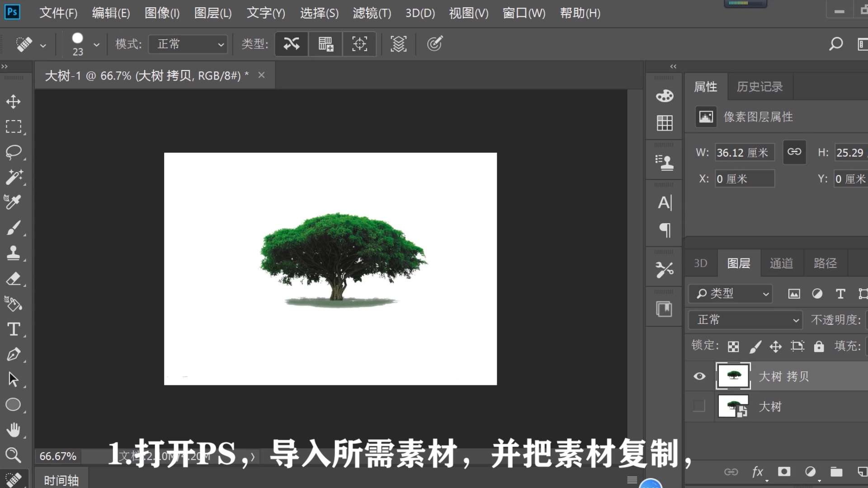Open the 文件(F) menu
868x488 pixels.
58,13
